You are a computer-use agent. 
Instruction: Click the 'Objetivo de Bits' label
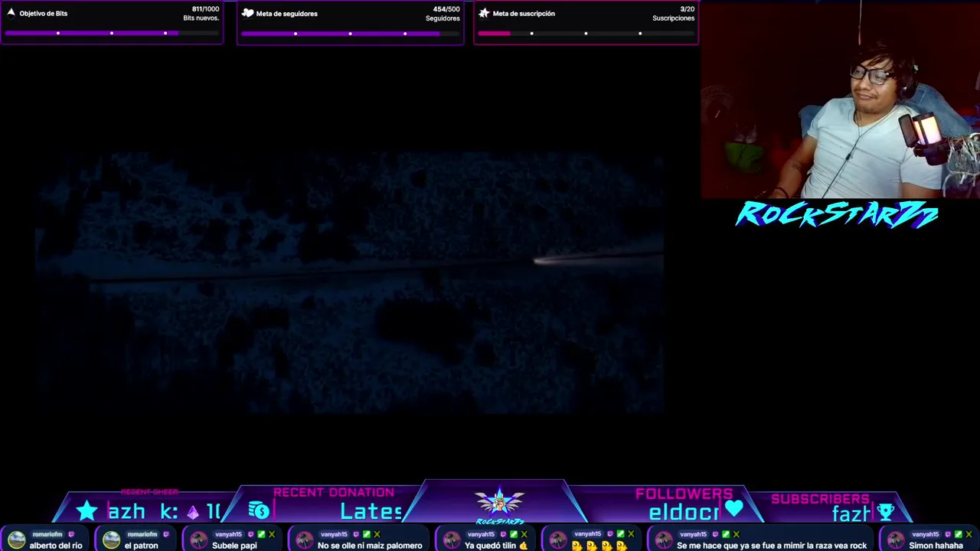point(44,13)
